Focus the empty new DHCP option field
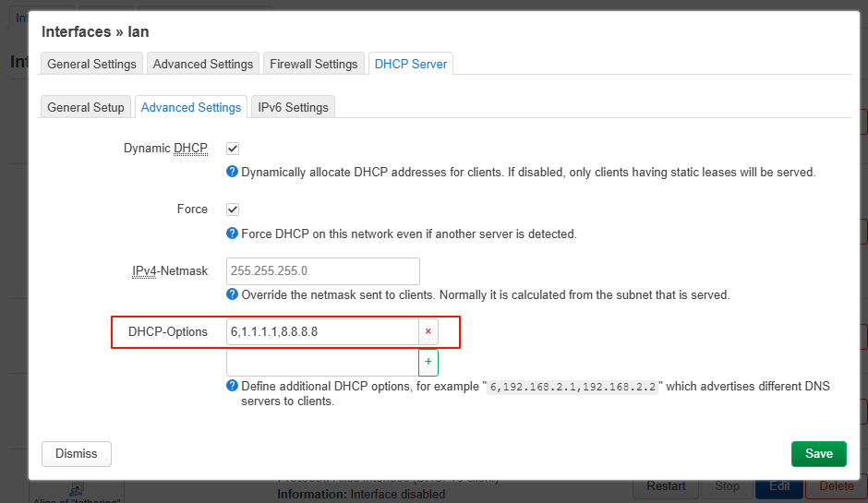The image size is (868, 503). click(x=322, y=363)
